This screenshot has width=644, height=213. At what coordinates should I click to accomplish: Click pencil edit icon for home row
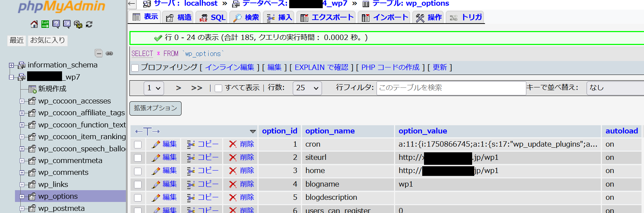pyautogui.click(x=156, y=171)
